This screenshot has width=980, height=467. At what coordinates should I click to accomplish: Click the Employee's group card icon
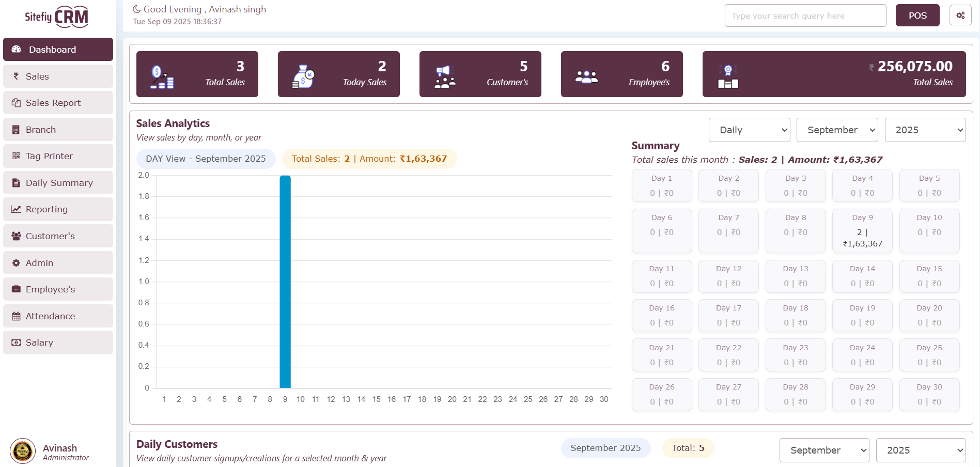pyautogui.click(x=586, y=77)
